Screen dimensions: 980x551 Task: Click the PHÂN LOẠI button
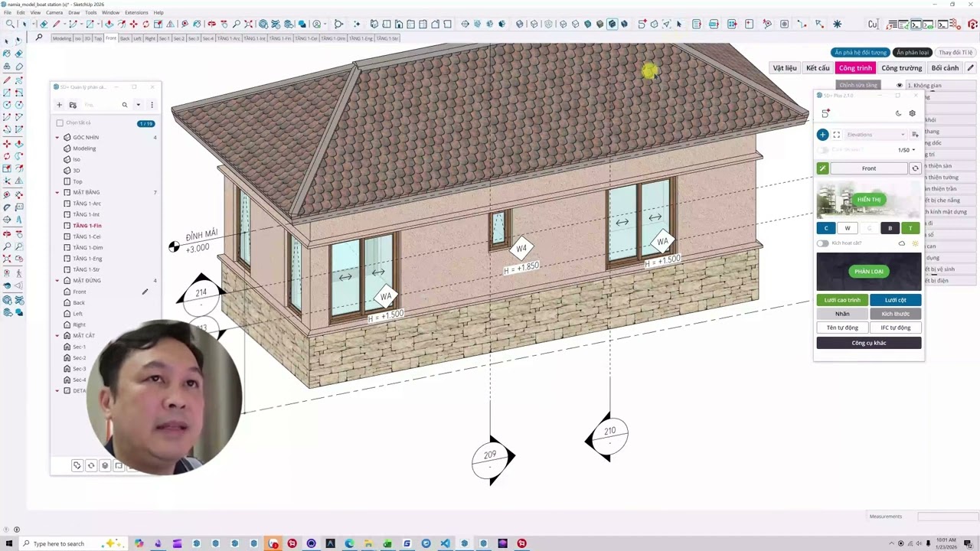pos(869,272)
